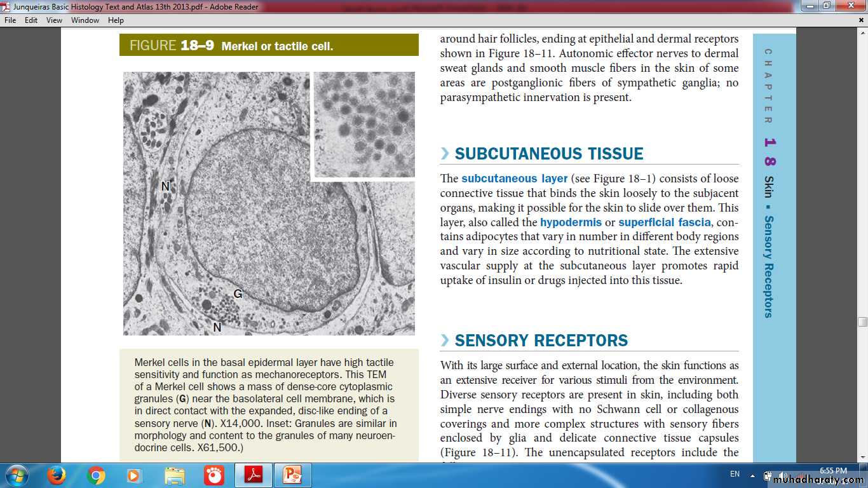Open the View menu
The image size is (868, 488).
tap(54, 20)
